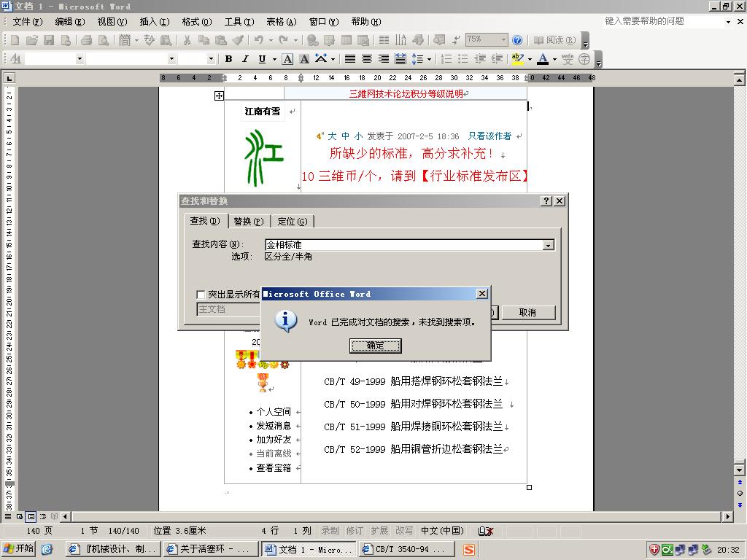Click the numbered list icon
This screenshot has width=747, height=560.
point(446,59)
